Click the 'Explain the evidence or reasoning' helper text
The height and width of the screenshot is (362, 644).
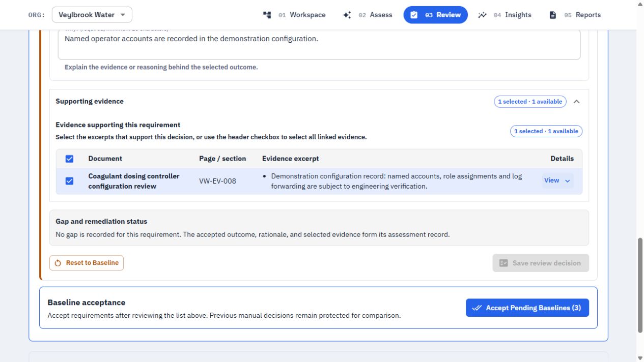pos(161,67)
